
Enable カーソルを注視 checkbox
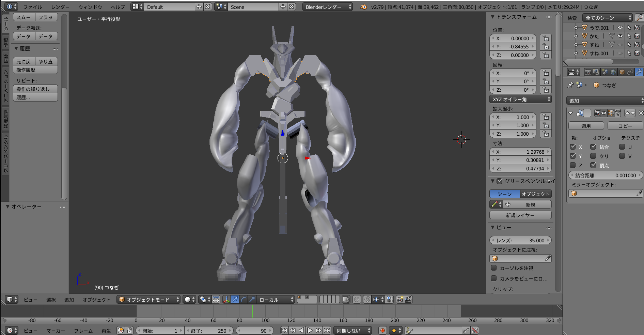[x=494, y=268]
